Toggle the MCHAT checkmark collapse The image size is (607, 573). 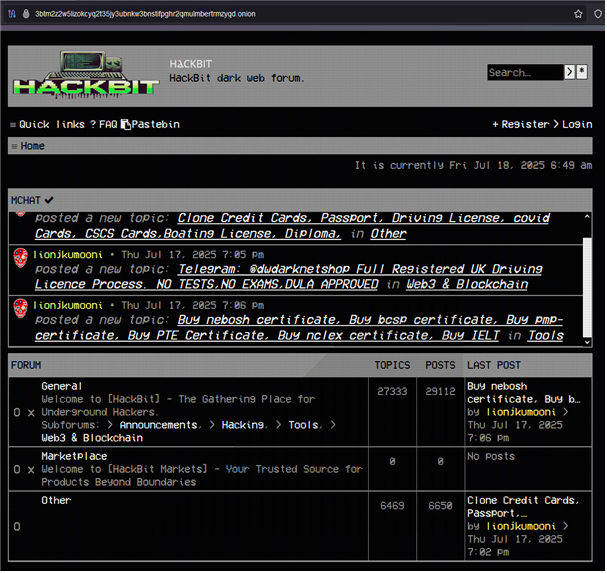[49, 201]
